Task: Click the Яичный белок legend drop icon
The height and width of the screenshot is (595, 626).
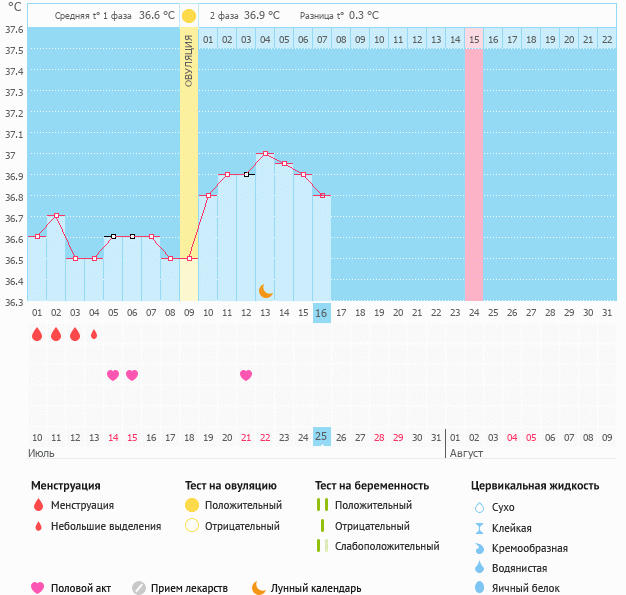Action: (479, 588)
